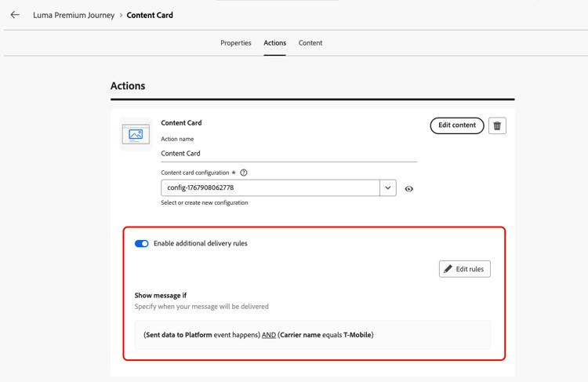Click the content card thumbnail image icon

136,134
